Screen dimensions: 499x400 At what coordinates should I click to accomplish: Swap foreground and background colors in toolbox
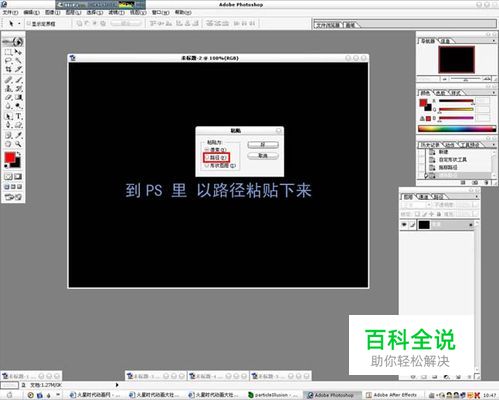pyautogui.click(x=19, y=154)
